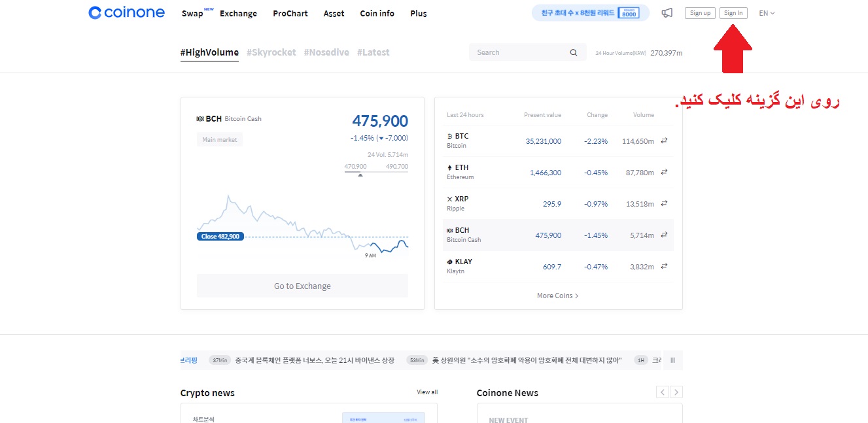The width and height of the screenshot is (868, 423).
Task: Click the swap arrows icon in XRP row
Action: tap(664, 203)
